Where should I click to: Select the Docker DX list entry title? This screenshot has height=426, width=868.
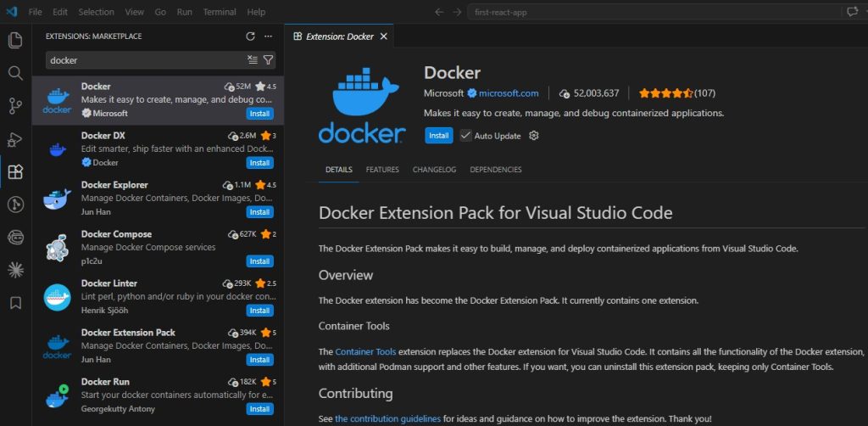[103, 136]
